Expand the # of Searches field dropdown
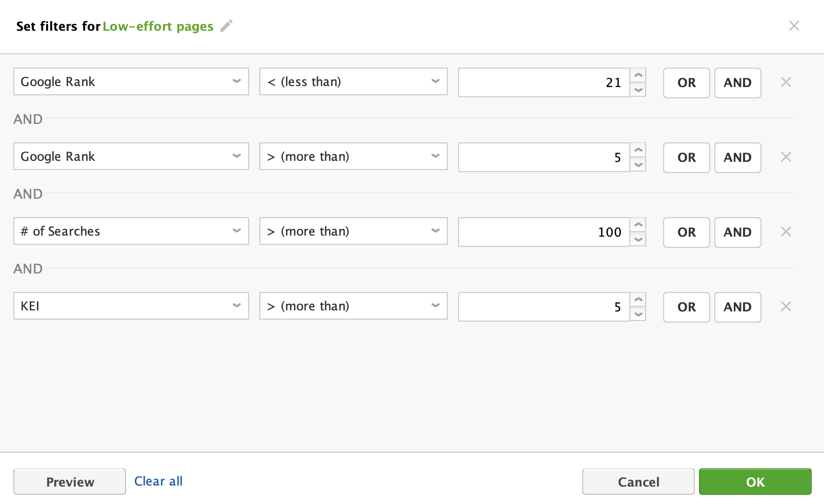 coord(131,231)
